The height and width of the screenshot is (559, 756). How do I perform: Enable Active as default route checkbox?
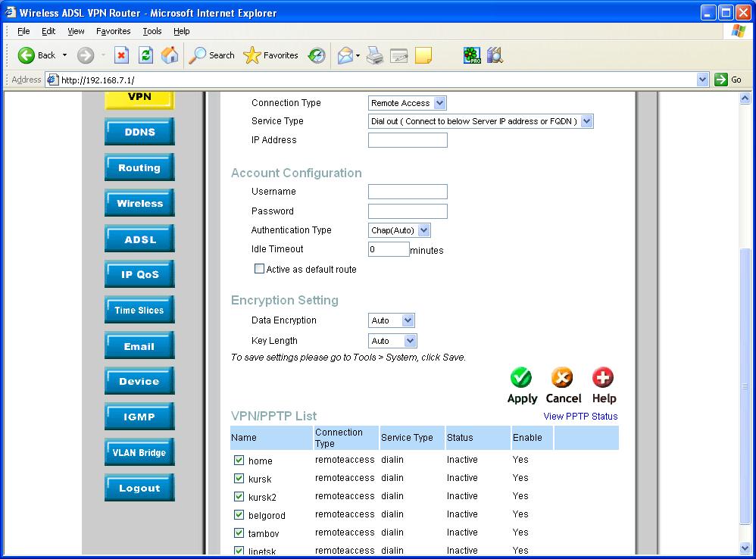pyautogui.click(x=259, y=269)
